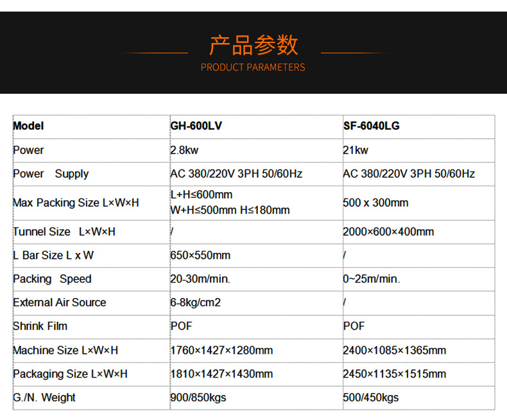The height and width of the screenshot is (420, 507).
Task: Click the 500 x 300mm cell
Action: click(375, 203)
